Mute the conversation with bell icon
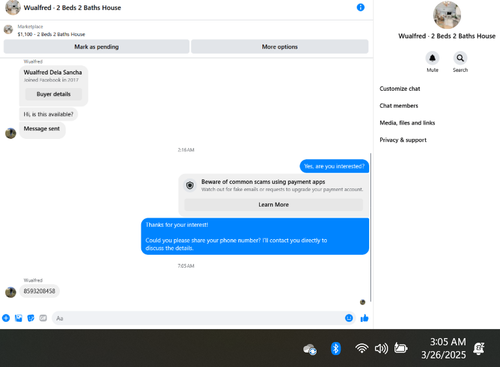 432,58
